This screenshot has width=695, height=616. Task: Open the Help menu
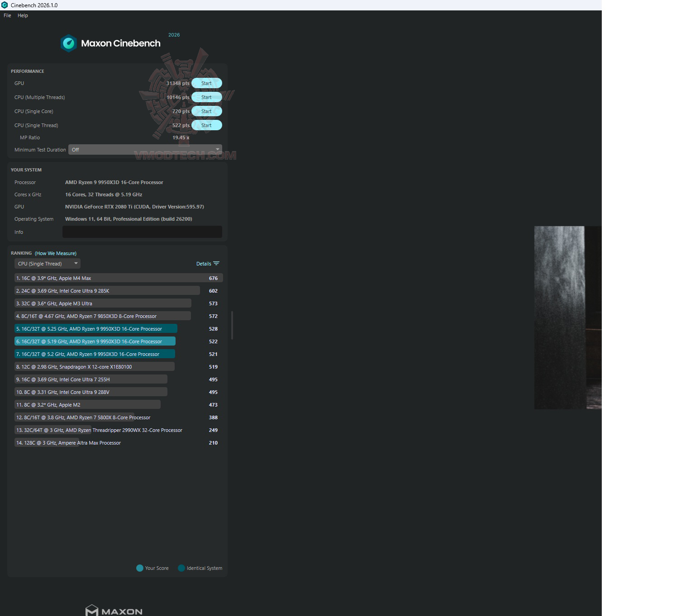[x=23, y=15]
